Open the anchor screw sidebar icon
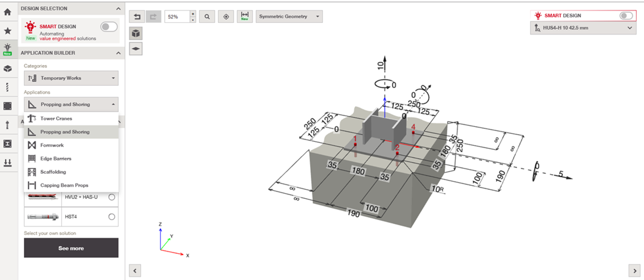The width and height of the screenshot is (644, 280). [7, 87]
